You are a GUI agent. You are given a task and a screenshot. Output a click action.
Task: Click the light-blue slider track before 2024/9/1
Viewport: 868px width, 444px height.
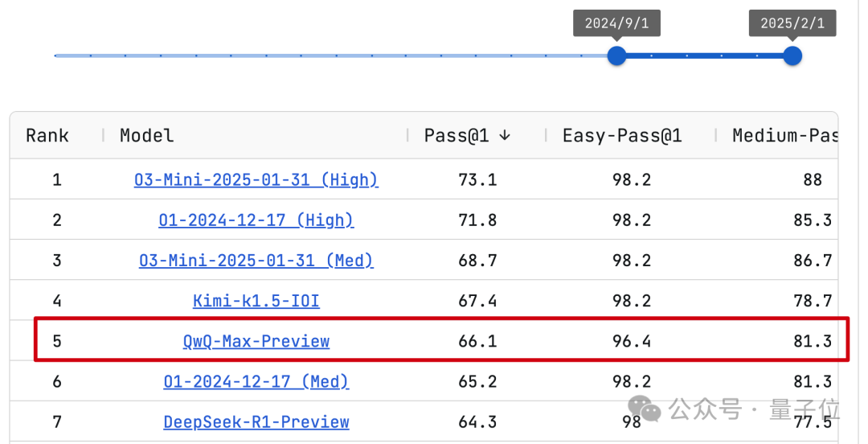(330, 55)
